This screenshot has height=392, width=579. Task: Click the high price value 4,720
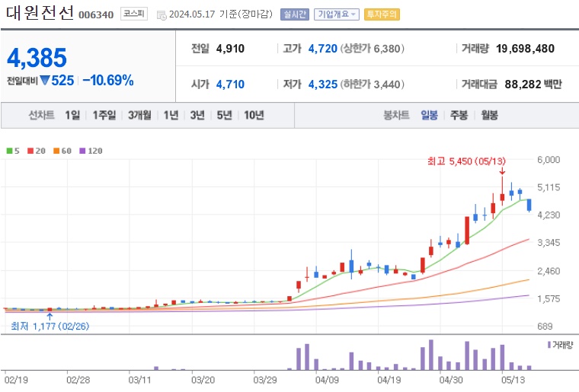point(323,49)
